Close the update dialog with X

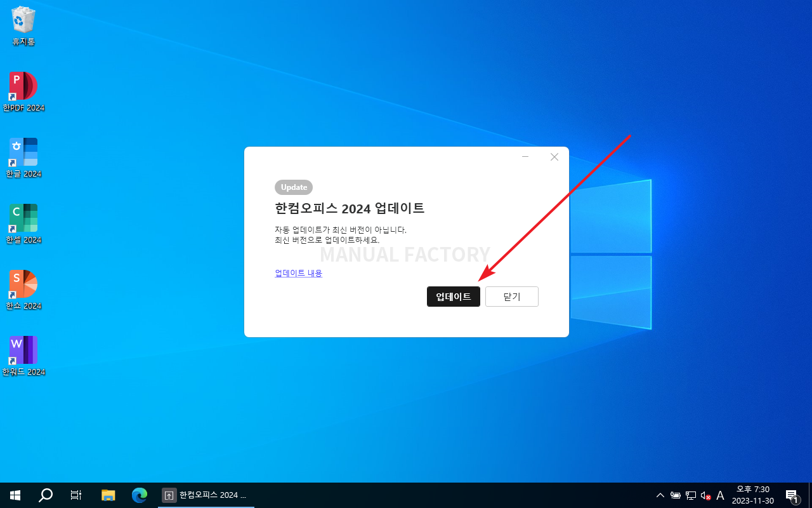[554, 157]
